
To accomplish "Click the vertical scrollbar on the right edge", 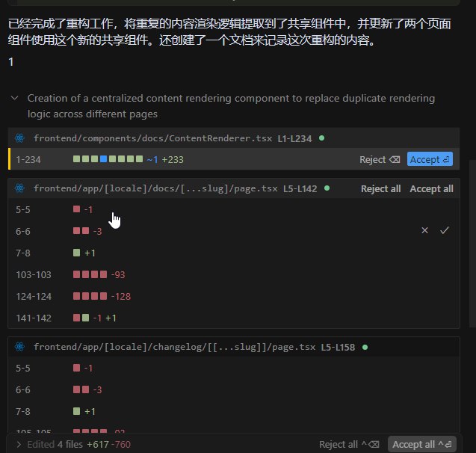I will [x=472, y=243].
